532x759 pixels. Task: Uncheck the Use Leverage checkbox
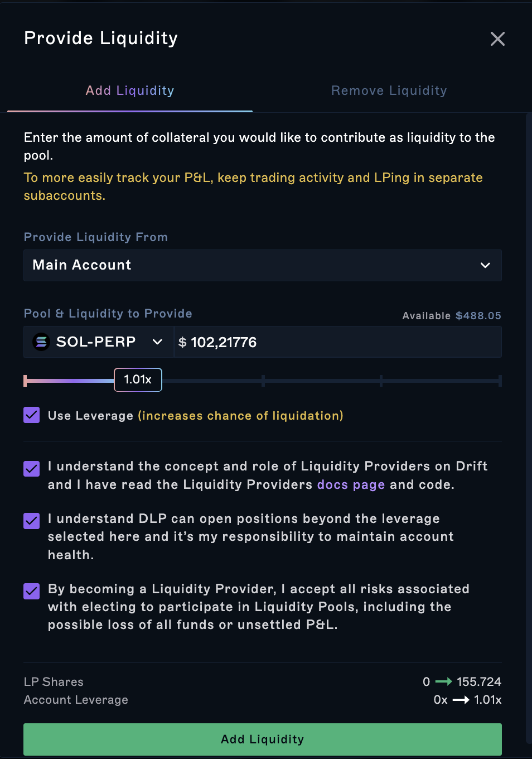point(32,415)
